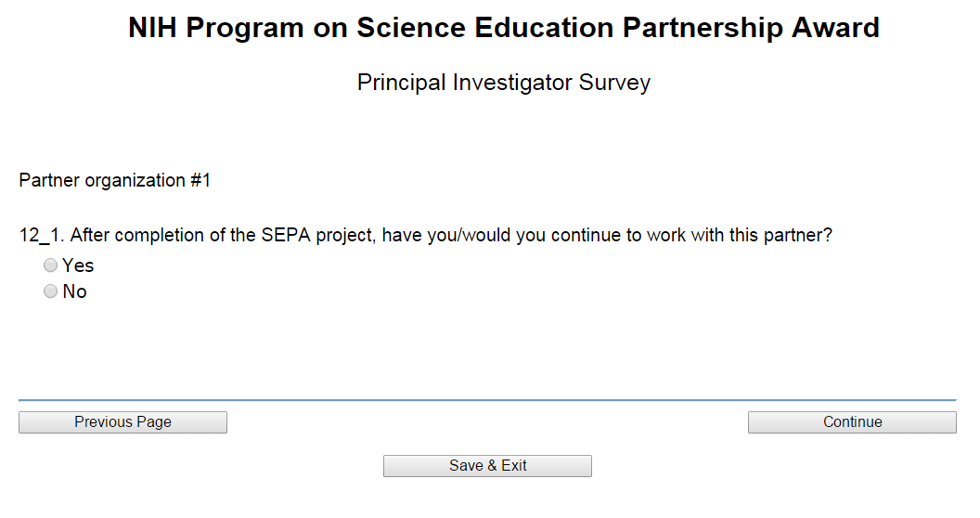
Task: Click the word 'Survey' in subtitle
Action: coord(614,83)
